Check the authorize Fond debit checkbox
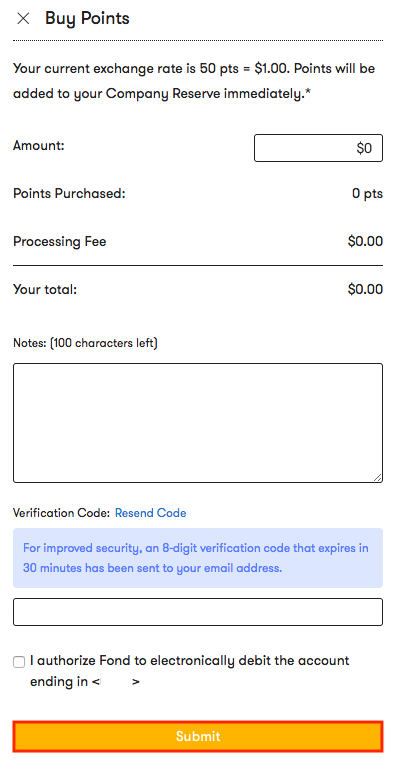 [x=19, y=662]
